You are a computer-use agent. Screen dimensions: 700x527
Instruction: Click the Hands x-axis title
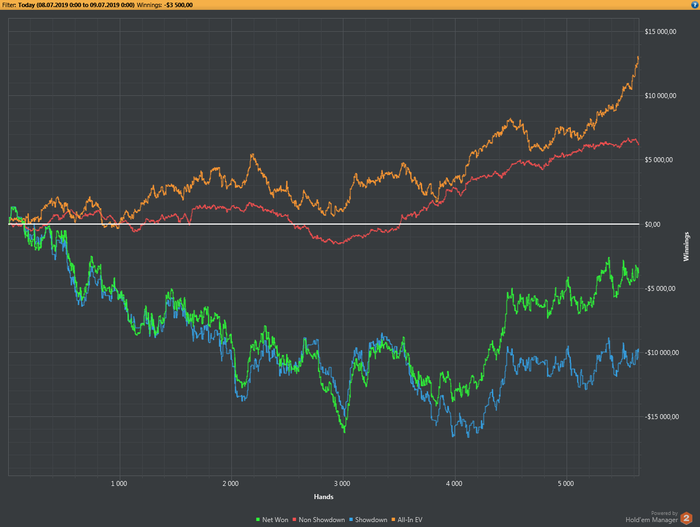pyautogui.click(x=323, y=497)
